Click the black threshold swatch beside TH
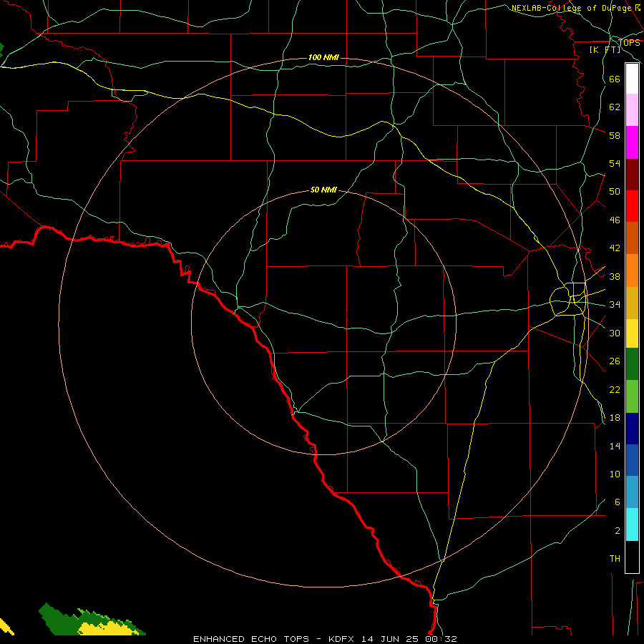 [632, 557]
